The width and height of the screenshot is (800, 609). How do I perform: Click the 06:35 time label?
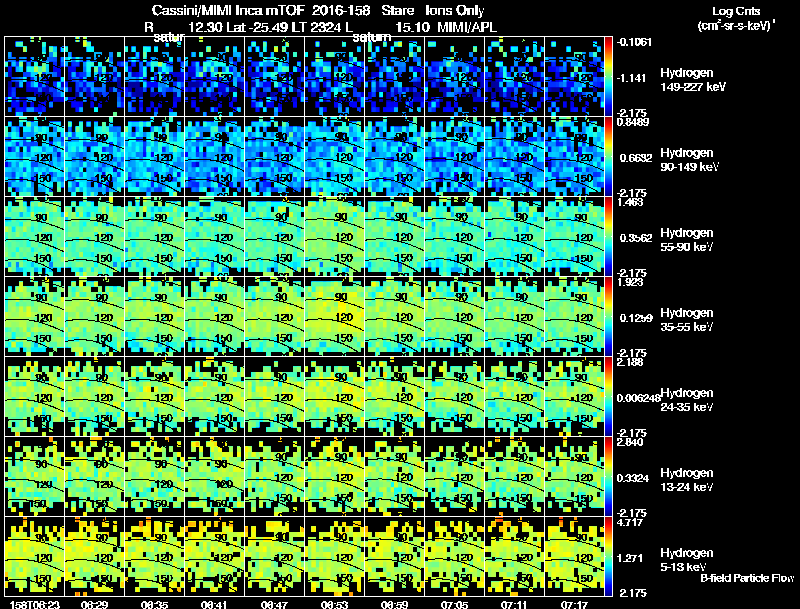coord(154,604)
